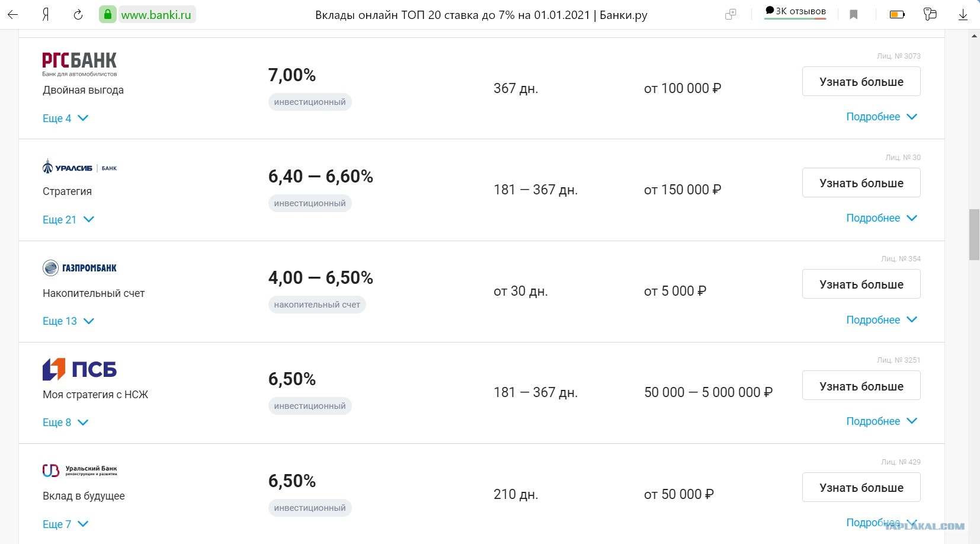Click the green padlock security icon
Screen dimensions: 980x544
[x=107, y=15]
